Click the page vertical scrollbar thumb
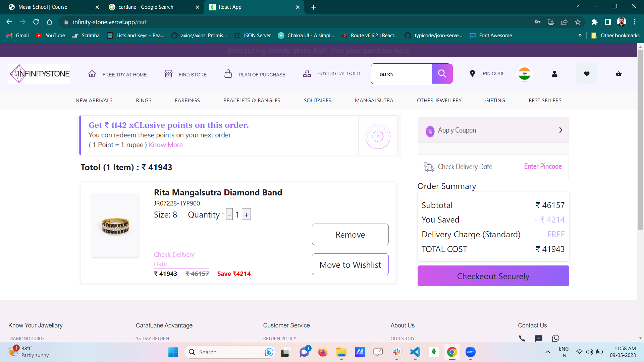This screenshot has height=362, width=644. coord(640,141)
